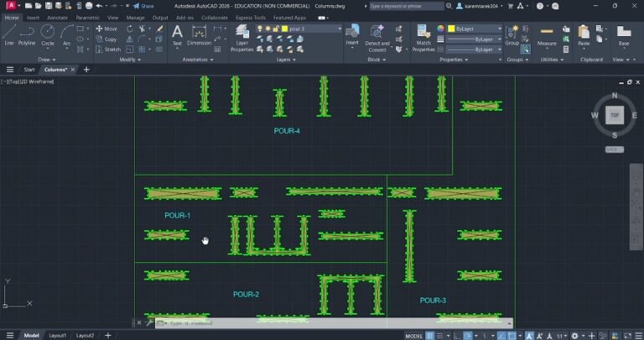Select the Polyline tool
The height and width of the screenshot is (340, 644).
point(27,35)
